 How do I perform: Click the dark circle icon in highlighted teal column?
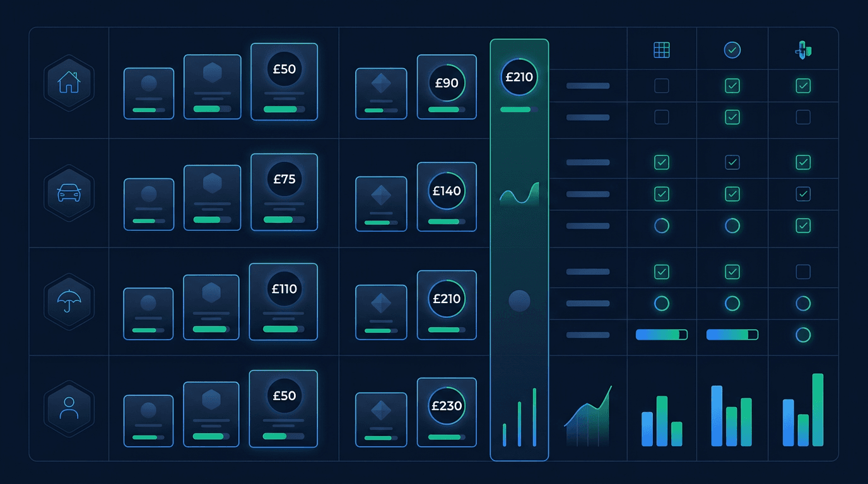coord(519,301)
